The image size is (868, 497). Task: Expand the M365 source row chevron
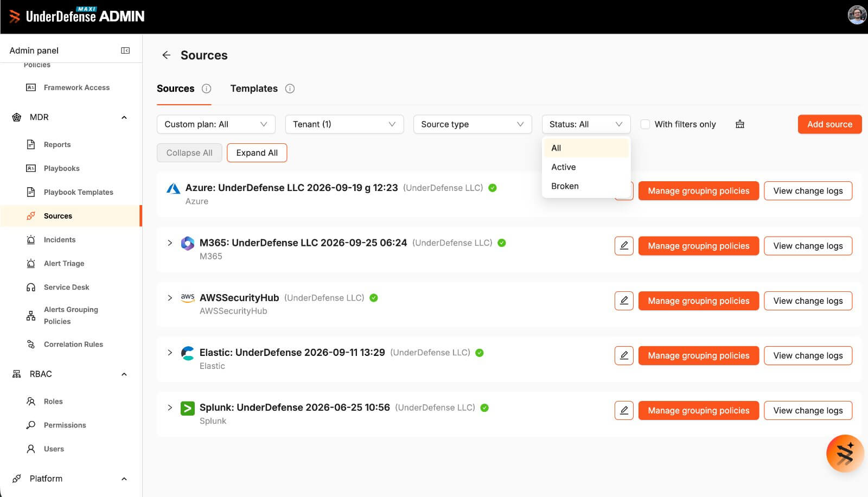[x=170, y=243]
